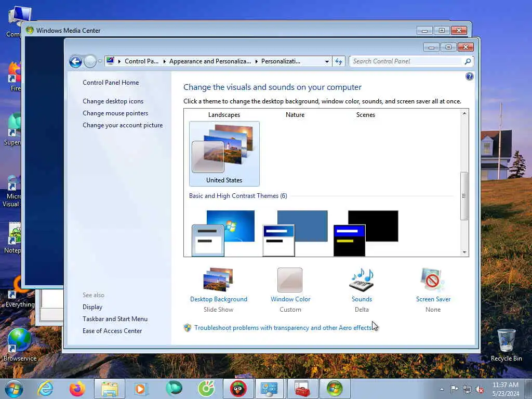Select the black High Contrast theme thumbnail
532x399 pixels.
click(366, 233)
